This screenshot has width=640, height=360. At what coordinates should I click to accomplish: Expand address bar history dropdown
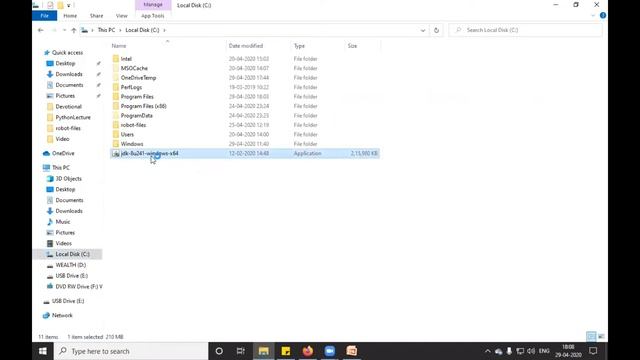pyautogui.click(x=423, y=30)
